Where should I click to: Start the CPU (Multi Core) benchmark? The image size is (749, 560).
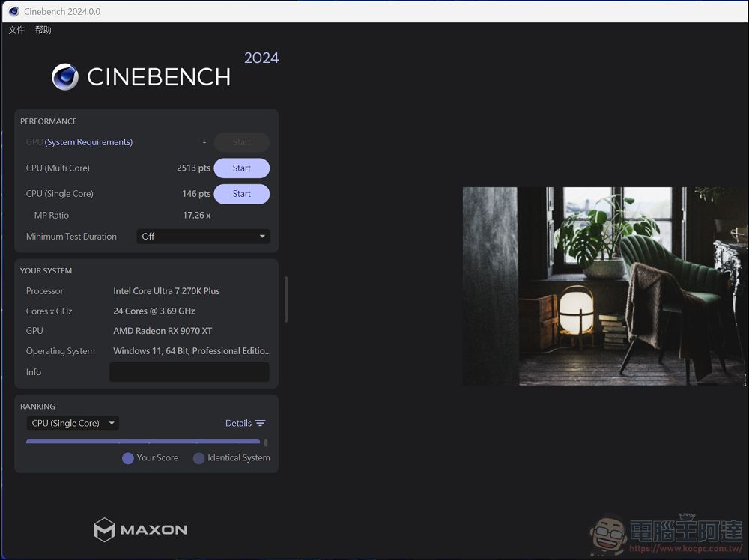241,168
